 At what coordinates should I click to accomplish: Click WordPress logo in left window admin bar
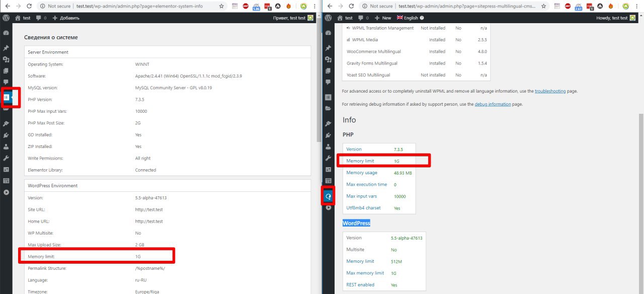6,18
